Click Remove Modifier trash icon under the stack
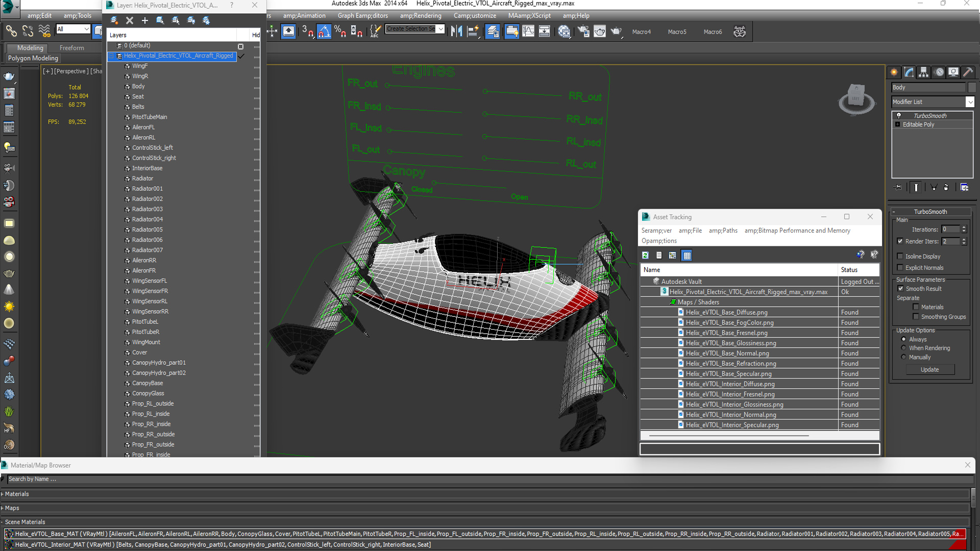 point(946,187)
